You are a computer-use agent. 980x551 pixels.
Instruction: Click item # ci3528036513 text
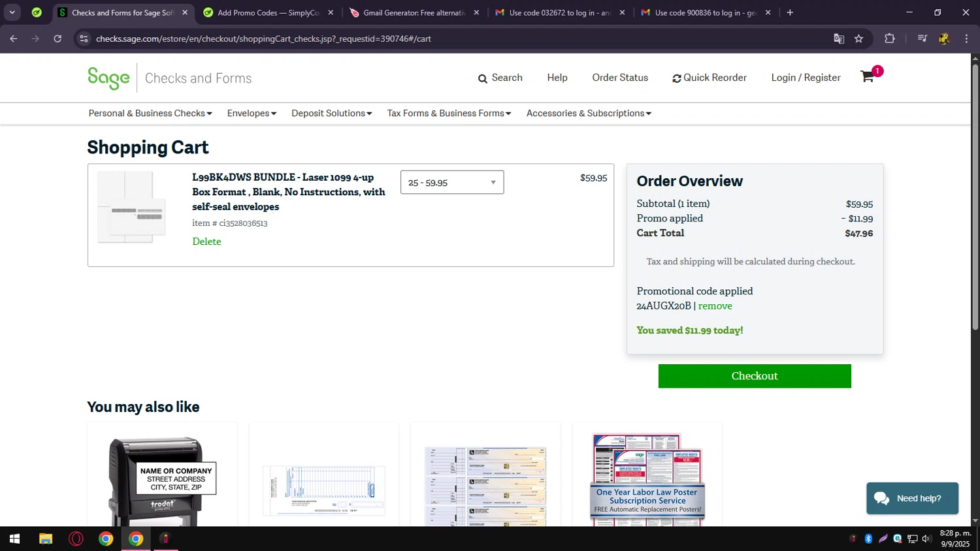pyautogui.click(x=229, y=223)
